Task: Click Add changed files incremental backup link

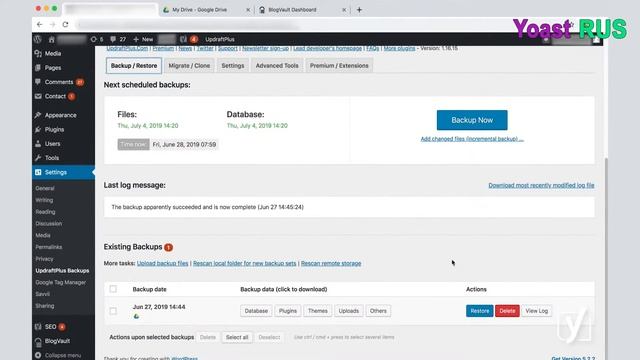Action: 472,139
